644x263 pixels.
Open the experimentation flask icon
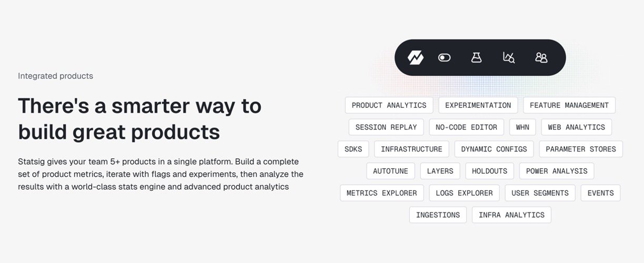(x=476, y=58)
